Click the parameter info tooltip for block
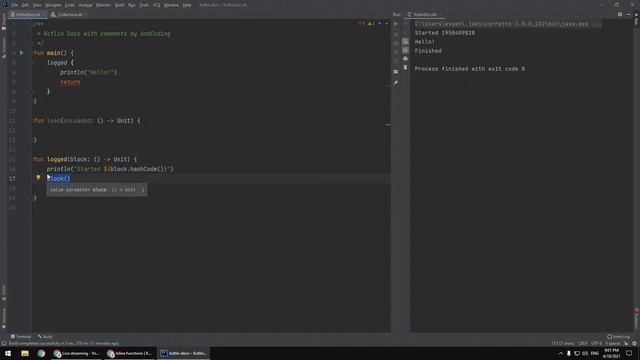 click(97, 190)
